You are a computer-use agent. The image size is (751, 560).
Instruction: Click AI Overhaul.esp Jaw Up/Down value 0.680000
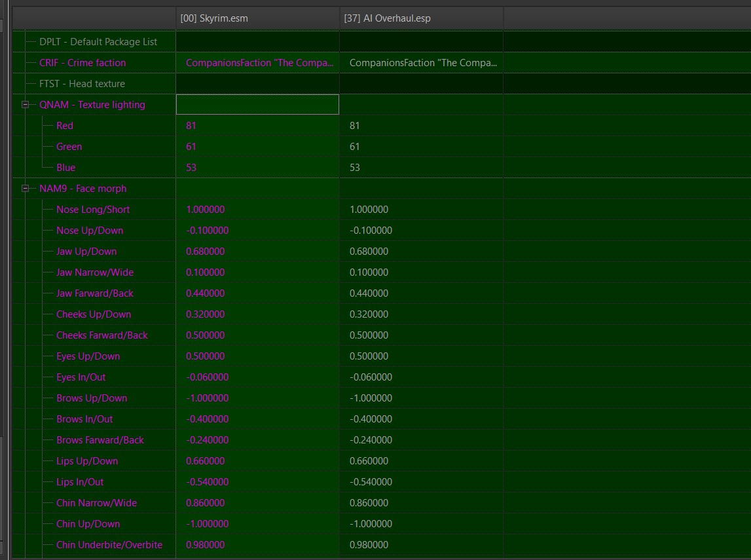coord(369,252)
